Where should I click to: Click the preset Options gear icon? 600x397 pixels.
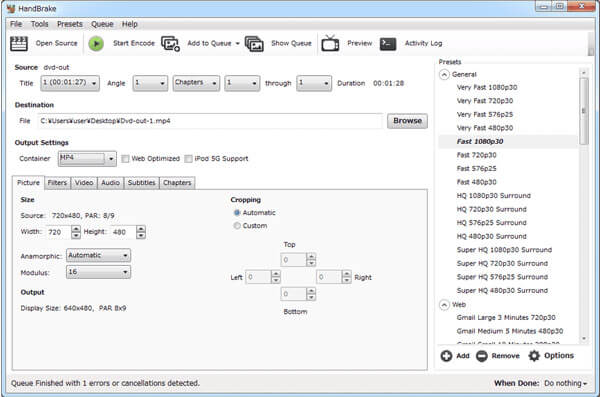click(x=534, y=356)
